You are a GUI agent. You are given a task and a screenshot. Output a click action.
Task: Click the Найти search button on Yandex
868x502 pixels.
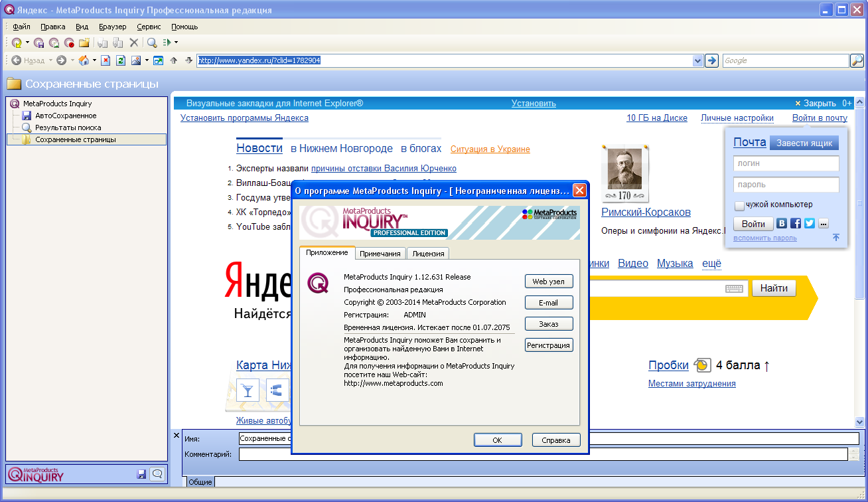pyautogui.click(x=774, y=288)
